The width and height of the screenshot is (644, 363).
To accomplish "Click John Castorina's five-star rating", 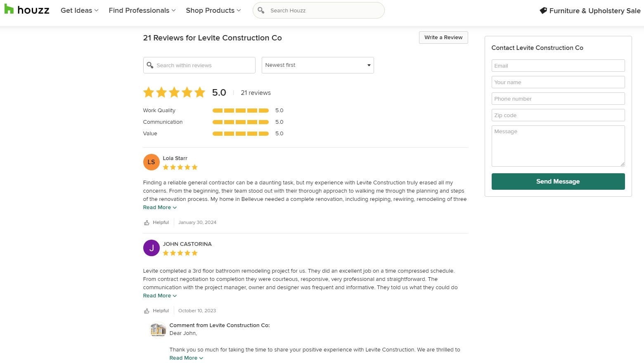I will click(x=180, y=253).
